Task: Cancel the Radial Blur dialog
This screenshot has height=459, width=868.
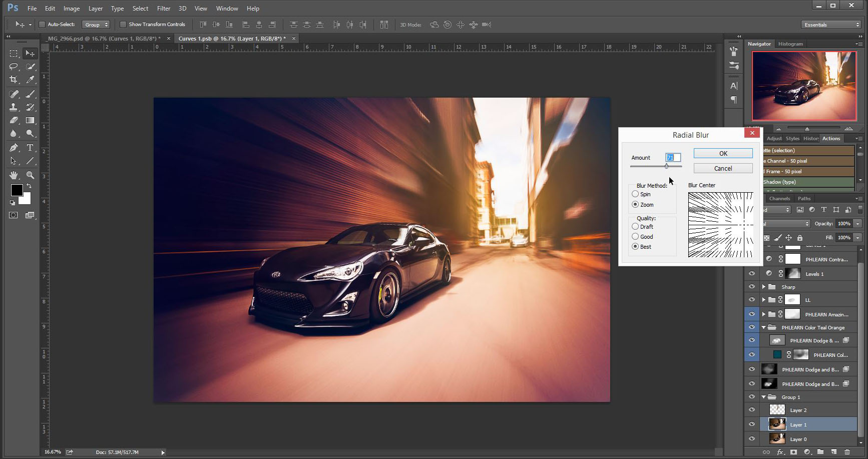Action: (x=723, y=169)
